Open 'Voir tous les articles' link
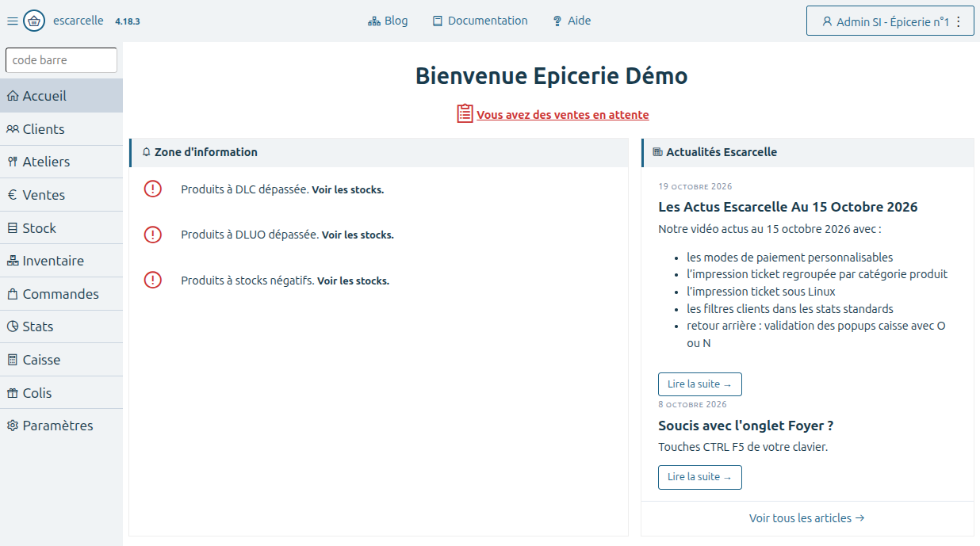Screen dimensions: 980x546 807,518
